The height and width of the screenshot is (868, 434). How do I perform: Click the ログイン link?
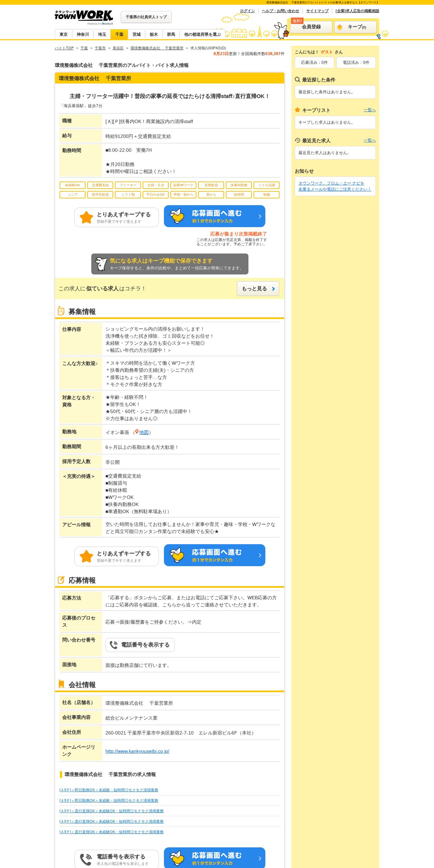coord(247,11)
